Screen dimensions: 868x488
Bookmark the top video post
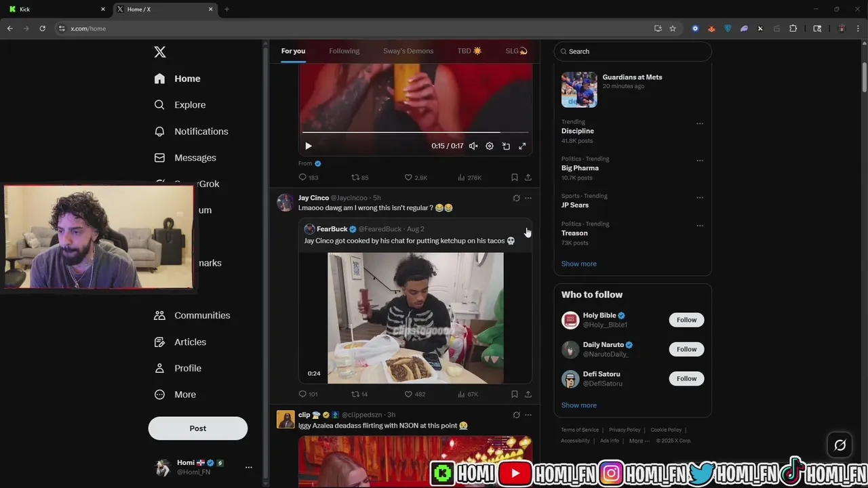[x=515, y=178]
